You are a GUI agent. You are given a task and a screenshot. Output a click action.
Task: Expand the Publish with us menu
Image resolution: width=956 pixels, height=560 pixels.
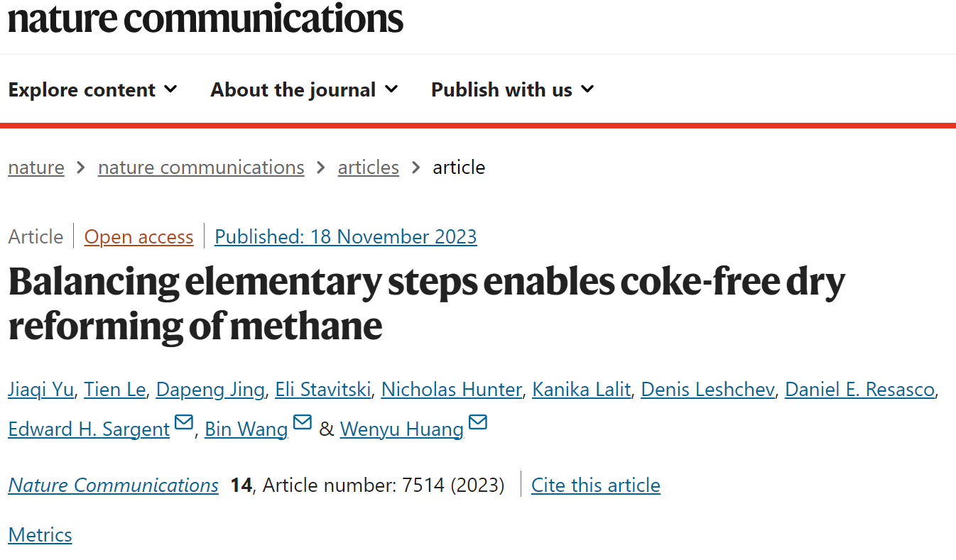(512, 90)
